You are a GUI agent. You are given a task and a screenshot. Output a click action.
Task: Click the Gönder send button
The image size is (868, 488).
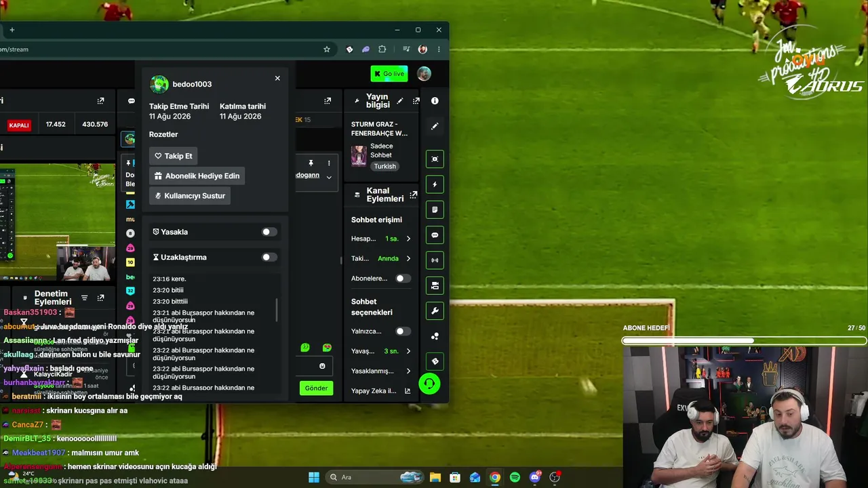316,388
